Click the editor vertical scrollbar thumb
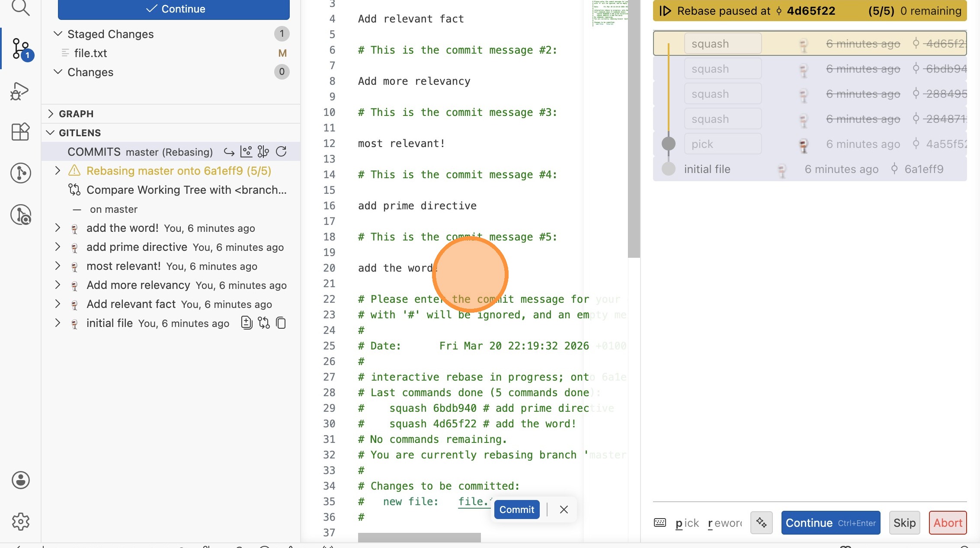Screen dimensions: 980x548 click(x=634, y=130)
